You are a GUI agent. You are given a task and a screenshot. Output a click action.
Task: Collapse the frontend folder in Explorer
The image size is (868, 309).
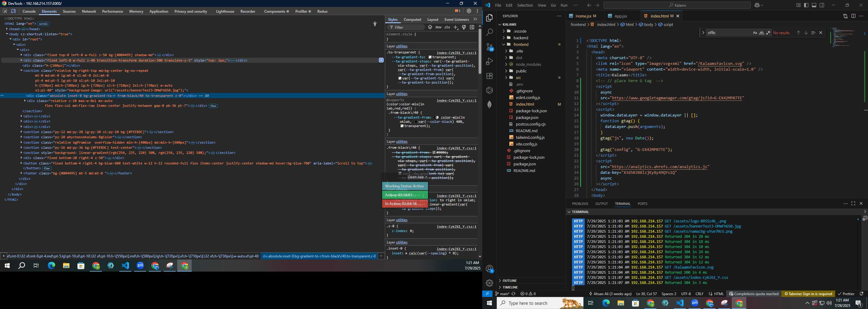521,45
